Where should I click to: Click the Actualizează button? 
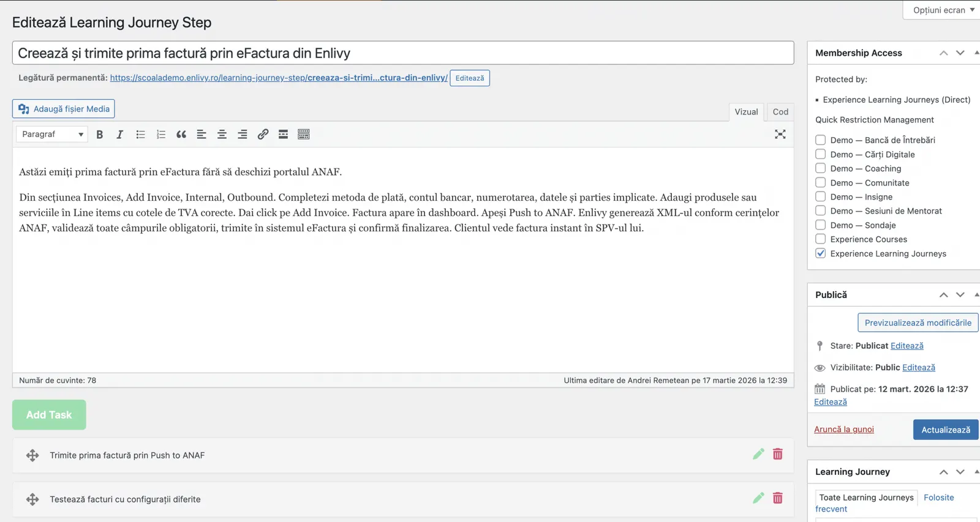pos(946,430)
